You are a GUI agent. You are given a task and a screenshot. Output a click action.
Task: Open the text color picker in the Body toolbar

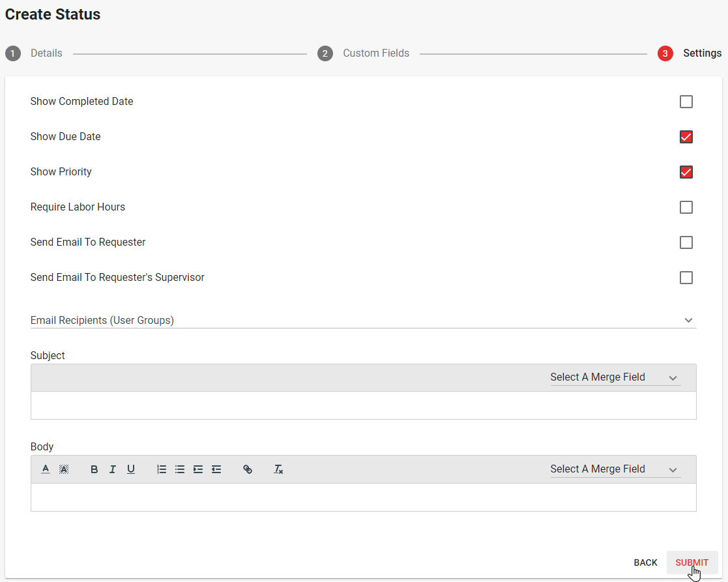45,469
